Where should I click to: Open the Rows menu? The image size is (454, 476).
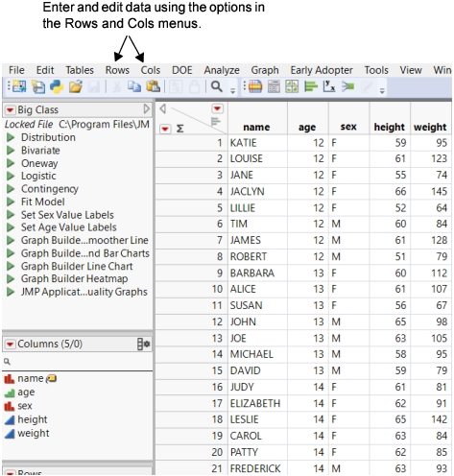(117, 70)
